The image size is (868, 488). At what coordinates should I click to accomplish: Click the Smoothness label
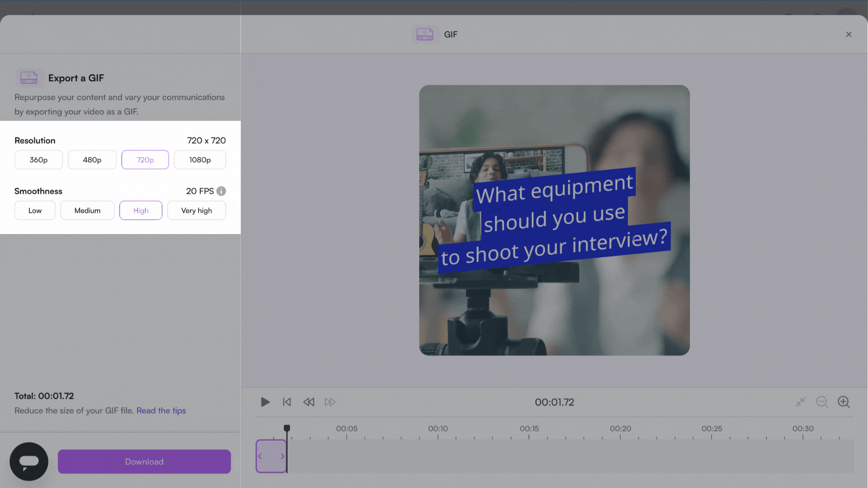pyautogui.click(x=38, y=191)
